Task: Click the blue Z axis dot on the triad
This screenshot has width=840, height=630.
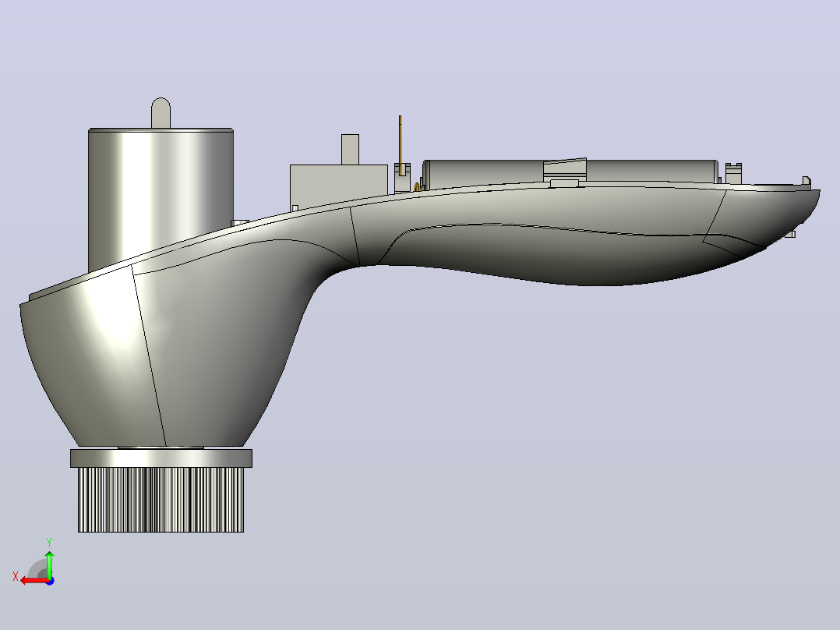Action: point(51,581)
